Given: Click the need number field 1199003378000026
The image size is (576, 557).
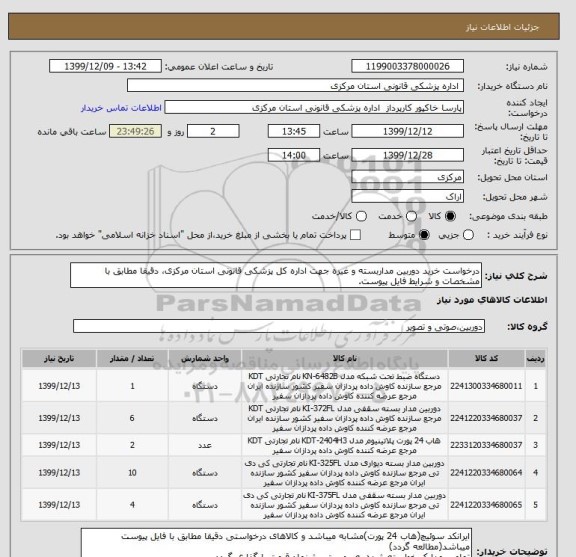Looking at the screenshot, I should [407, 67].
